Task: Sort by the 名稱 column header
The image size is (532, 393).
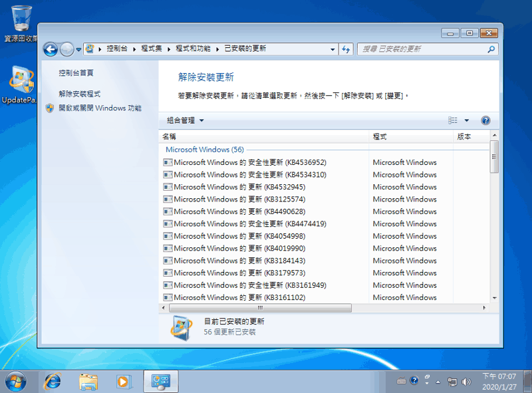Action: (264, 137)
